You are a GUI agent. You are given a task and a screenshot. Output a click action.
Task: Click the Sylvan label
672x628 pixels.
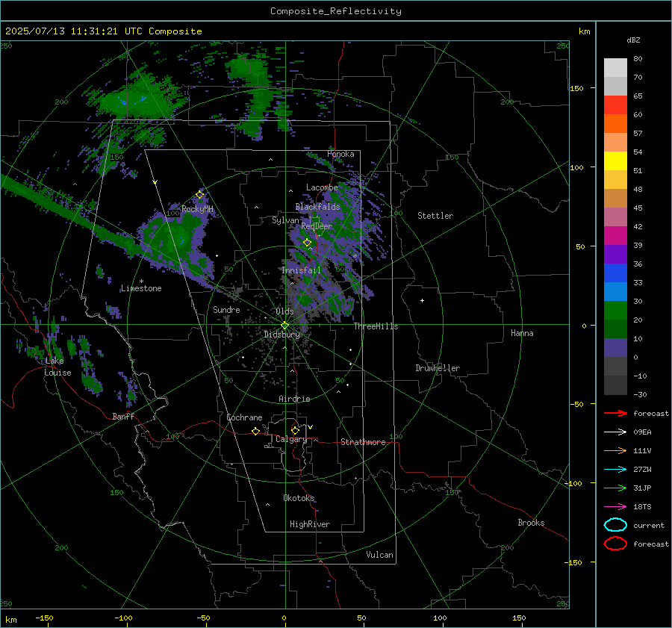[x=285, y=220]
